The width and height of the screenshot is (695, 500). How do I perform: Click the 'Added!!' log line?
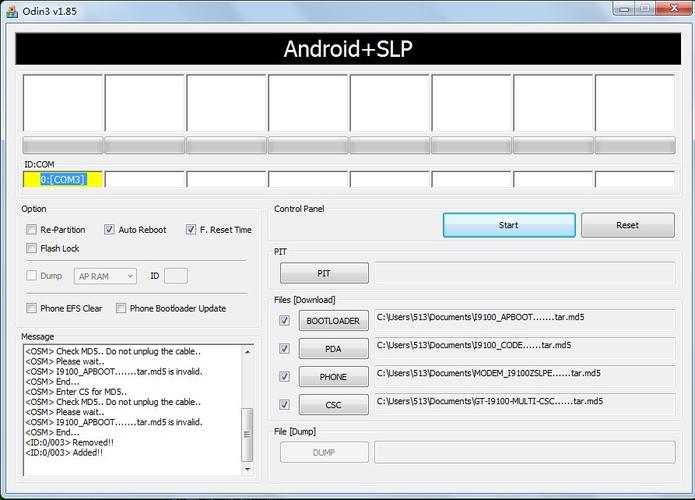click(x=64, y=453)
